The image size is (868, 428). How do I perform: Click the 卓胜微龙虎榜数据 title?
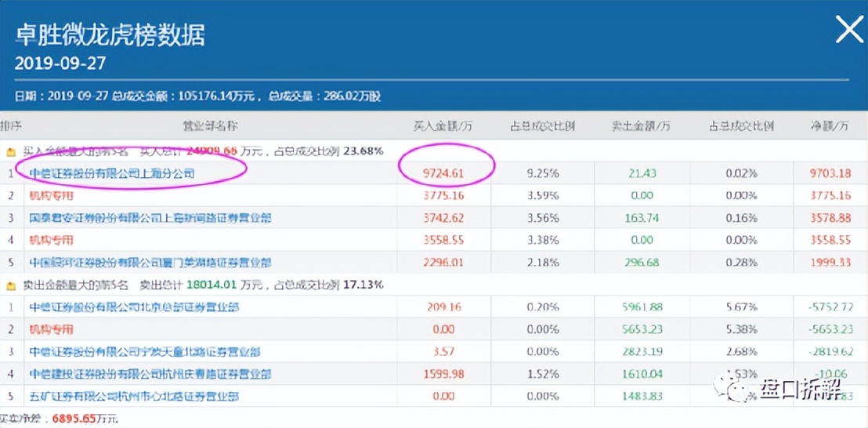(x=110, y=35)
